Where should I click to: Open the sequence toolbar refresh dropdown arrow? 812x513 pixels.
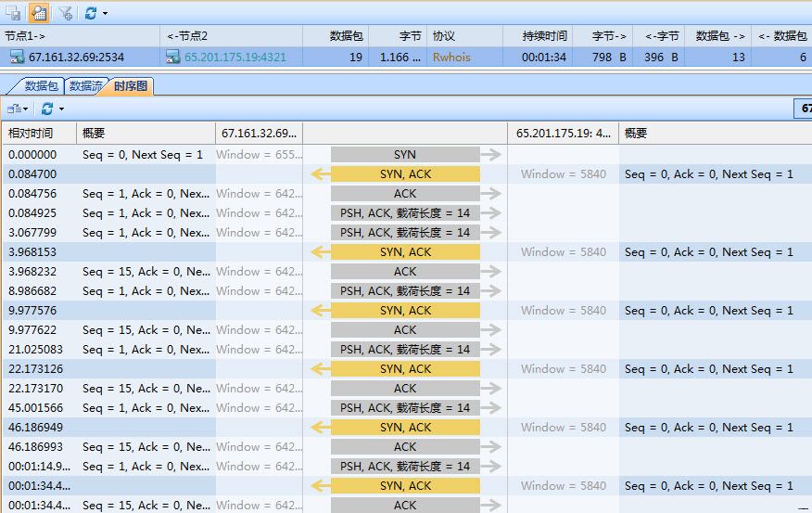coord(61,109)
